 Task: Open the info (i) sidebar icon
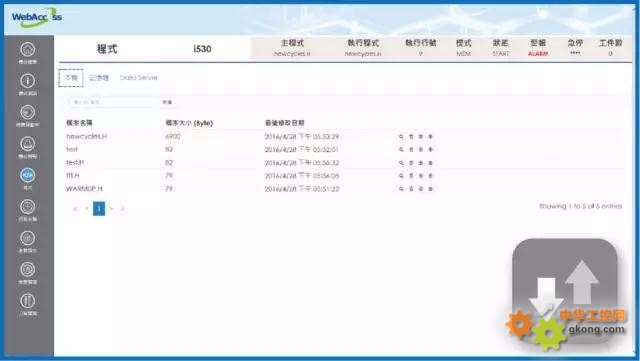click(x=28, y=81)
